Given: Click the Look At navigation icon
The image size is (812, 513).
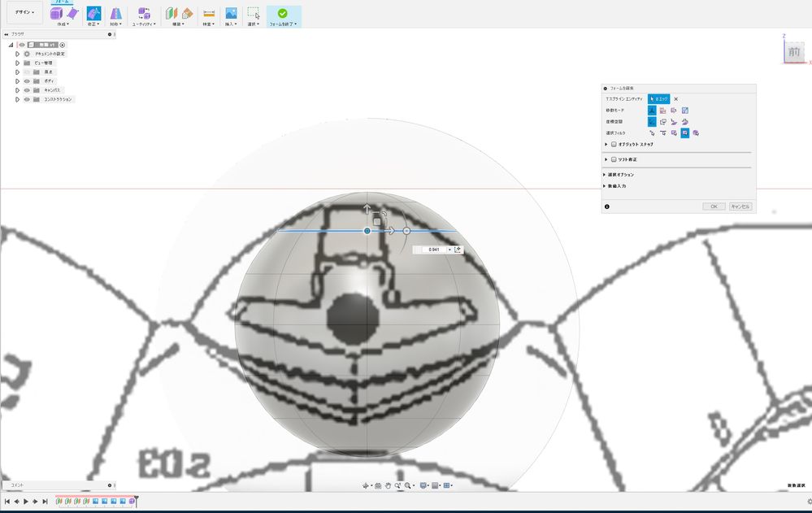Looking at the screenshot, I should coord(378,485).
